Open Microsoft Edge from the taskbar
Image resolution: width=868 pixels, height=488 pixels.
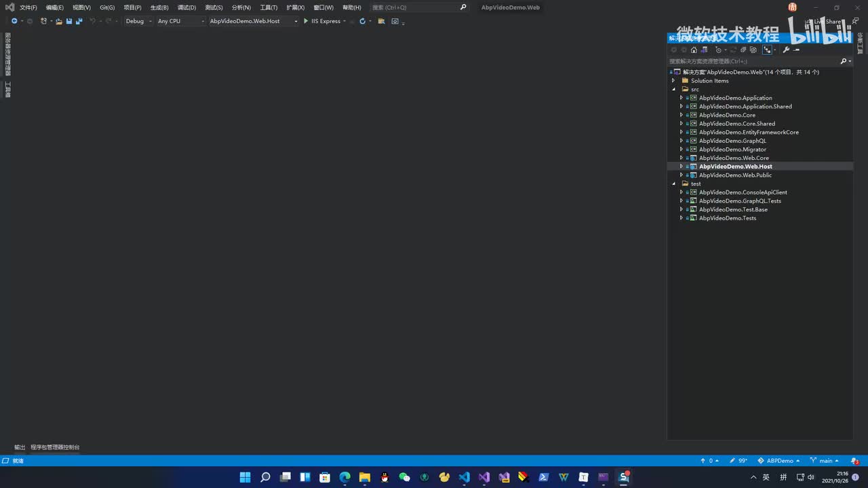click(344, 477)
